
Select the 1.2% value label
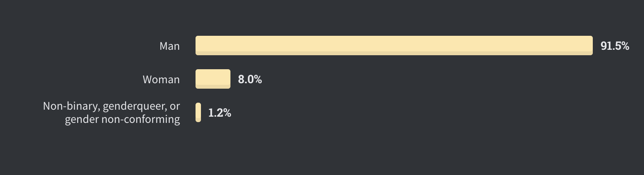[x=220, y=113]
